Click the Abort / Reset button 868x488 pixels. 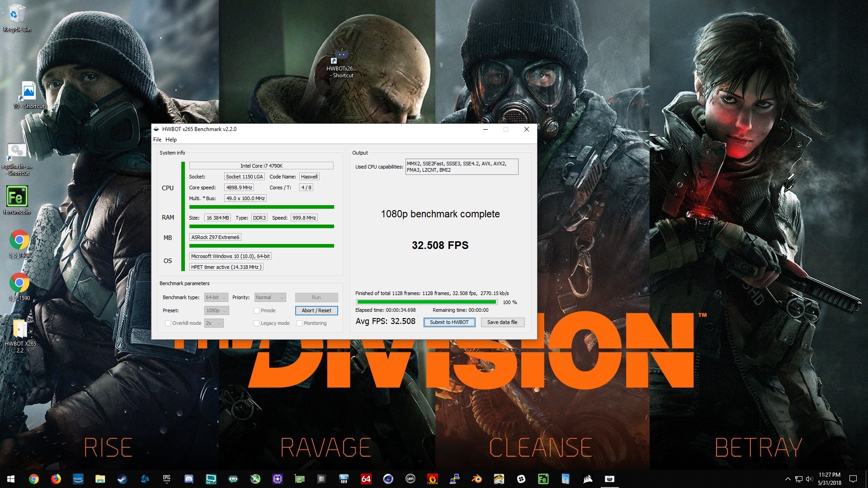click(x=316, y=310)
